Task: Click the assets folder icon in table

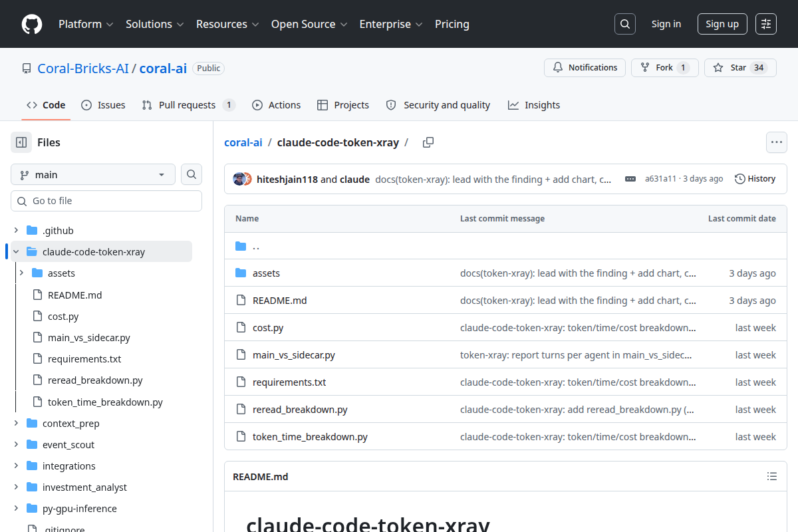Action: [241, 273]
